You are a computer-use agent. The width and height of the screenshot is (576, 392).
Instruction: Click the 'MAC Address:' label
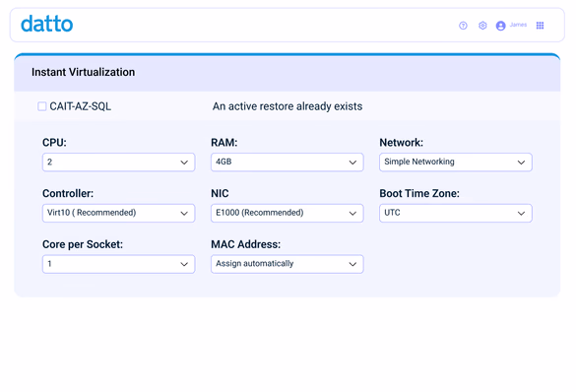click(x=245, y=244)
